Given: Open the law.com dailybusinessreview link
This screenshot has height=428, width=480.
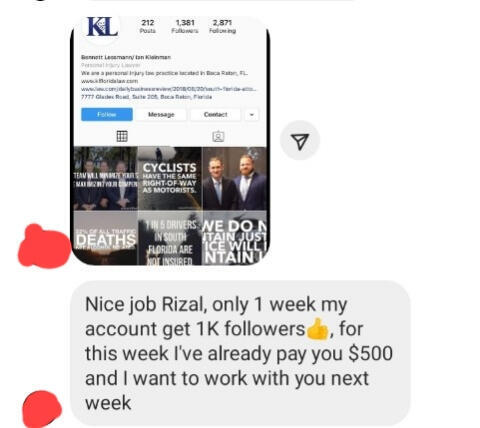Looking at the screenshot, I should coord(169,89).
